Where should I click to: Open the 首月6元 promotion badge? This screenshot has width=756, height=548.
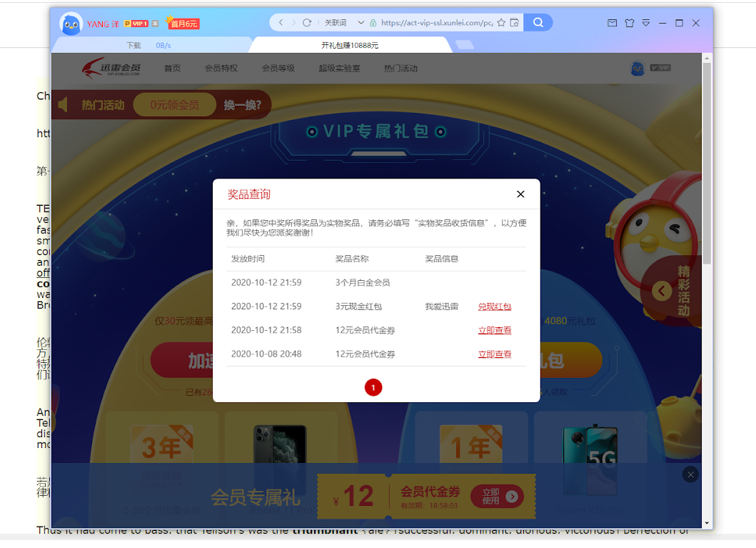tap(183, 23)
